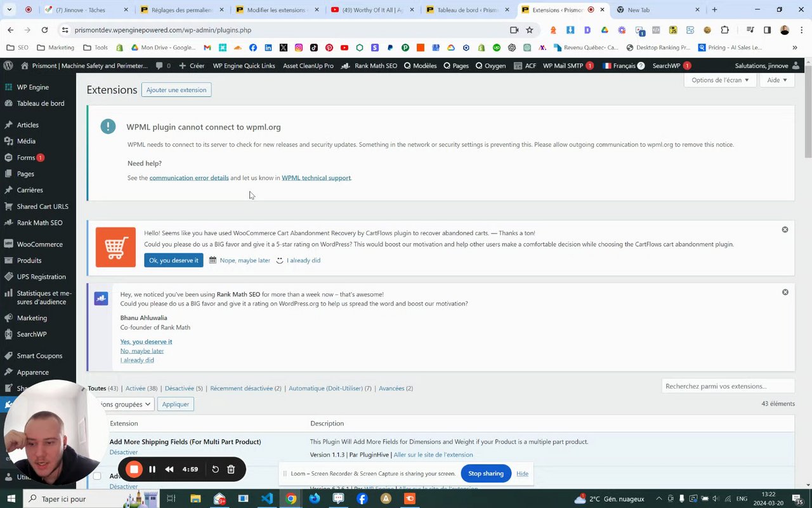Open the Gmail bookmark icon
812x508 pixels.
(x=207, y=48)
